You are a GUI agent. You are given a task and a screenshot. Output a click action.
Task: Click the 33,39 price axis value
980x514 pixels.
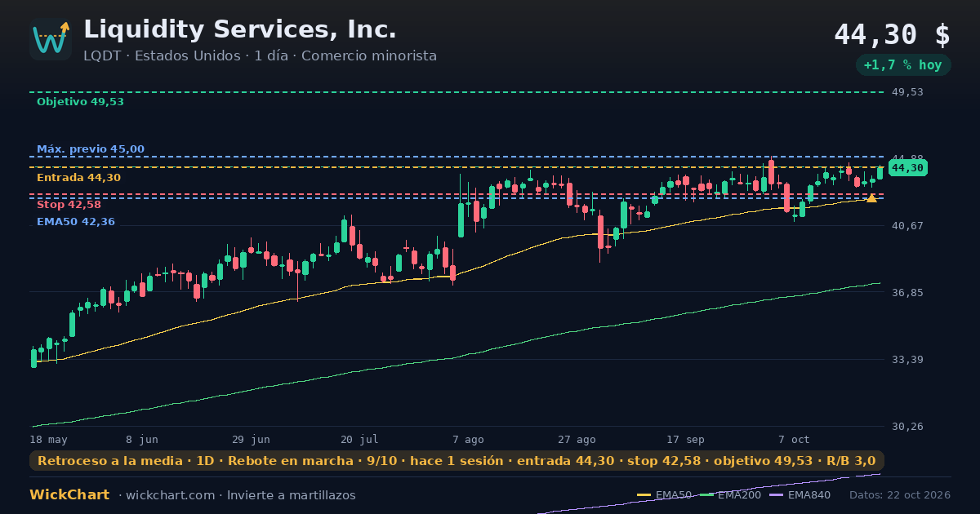point(907,359)
